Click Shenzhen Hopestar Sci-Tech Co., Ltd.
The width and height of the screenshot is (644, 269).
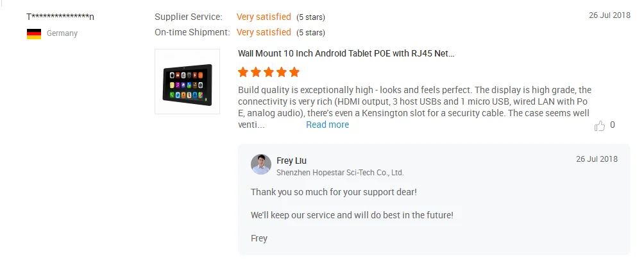[340, 173]
